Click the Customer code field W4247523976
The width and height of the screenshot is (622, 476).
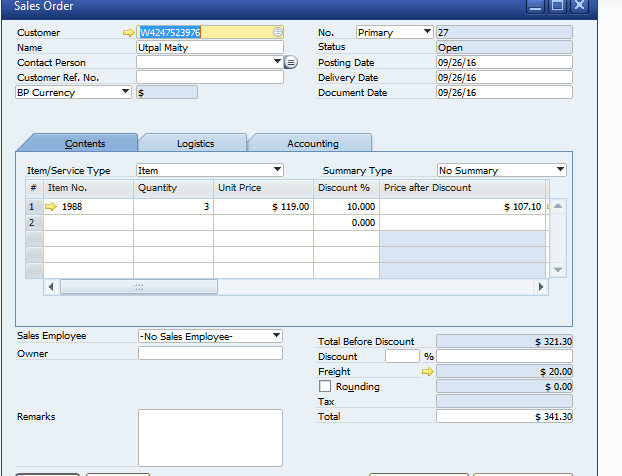click(210, 32)
